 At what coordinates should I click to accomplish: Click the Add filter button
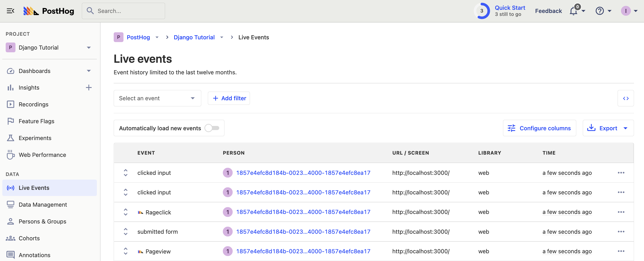tap(229, 98)
